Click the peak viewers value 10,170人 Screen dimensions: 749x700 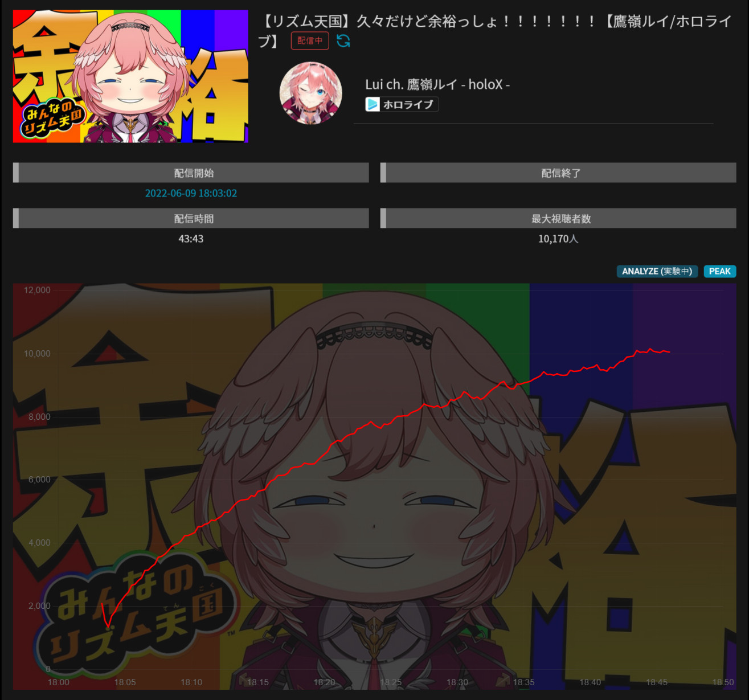pos(558,239)
